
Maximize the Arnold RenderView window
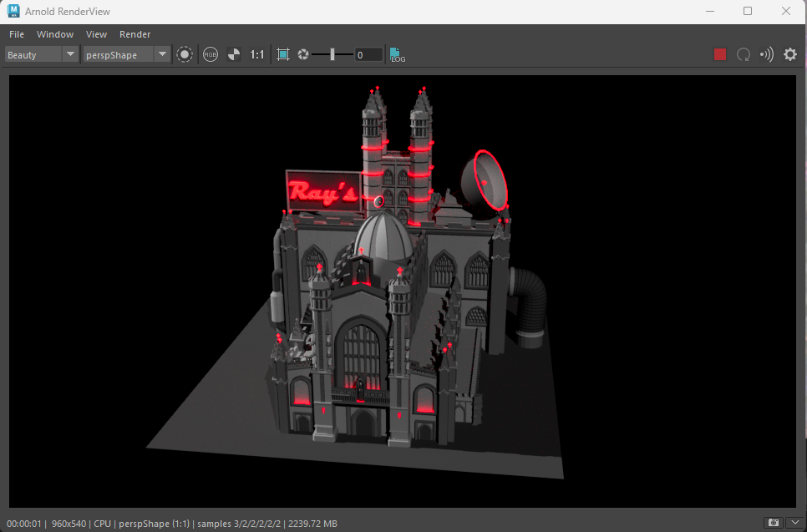coord(748,11)
